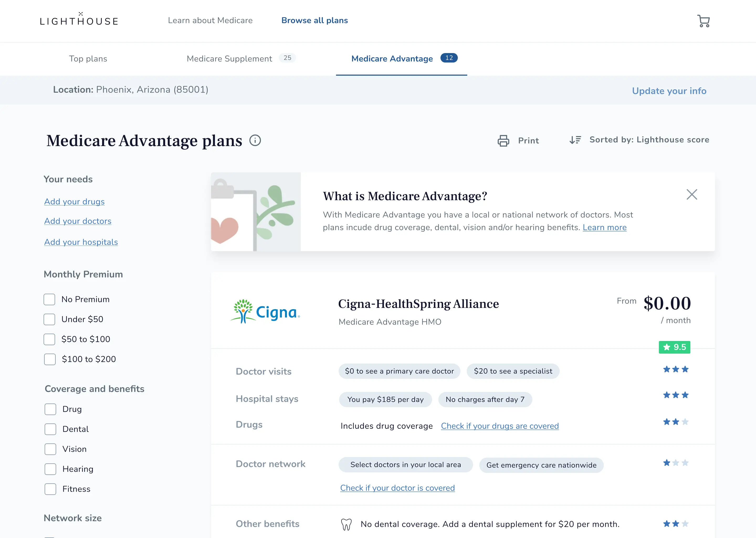Image resolution: width=756 pixels, height=538 pixels.
Task: Tick the Under $50 premium checkbox
Action: click(x=50, y=319)
